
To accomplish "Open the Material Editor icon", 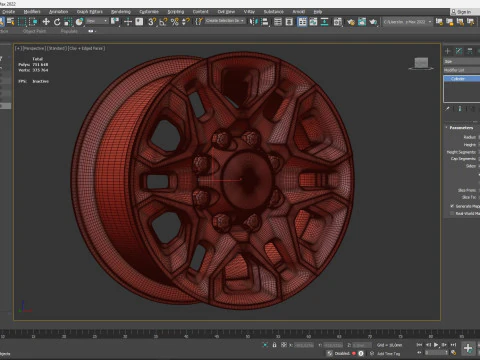I will (x=338, y=22).
